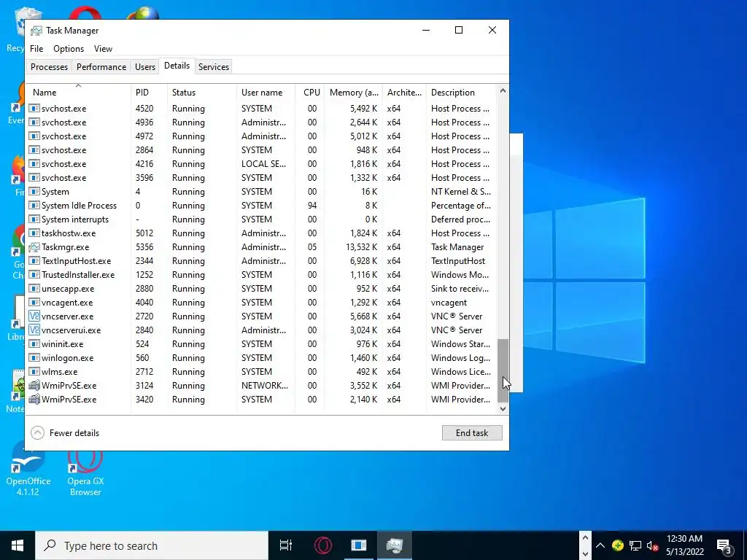Click the LOCAL SE... user name cell
This screenshot has width=747, height=560.
(263, 164)
